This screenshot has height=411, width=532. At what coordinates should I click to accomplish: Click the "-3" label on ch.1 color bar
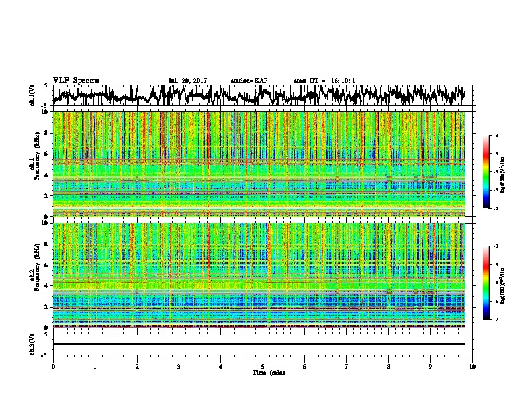point(495,136)
